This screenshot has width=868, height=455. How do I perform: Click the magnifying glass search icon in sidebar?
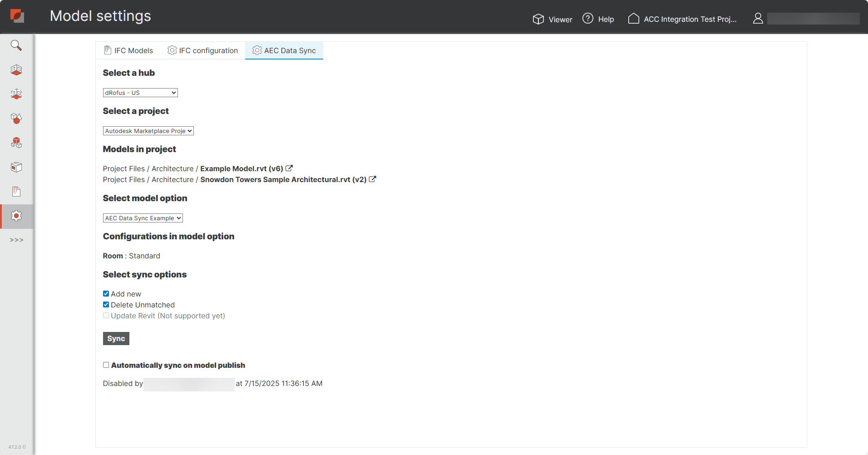pyautogui.click(x=16, y=45)
